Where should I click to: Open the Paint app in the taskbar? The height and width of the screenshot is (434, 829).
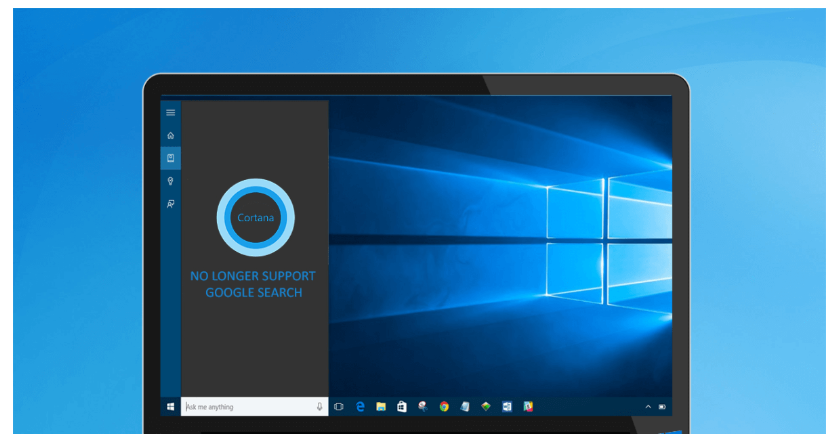[423, 407]
